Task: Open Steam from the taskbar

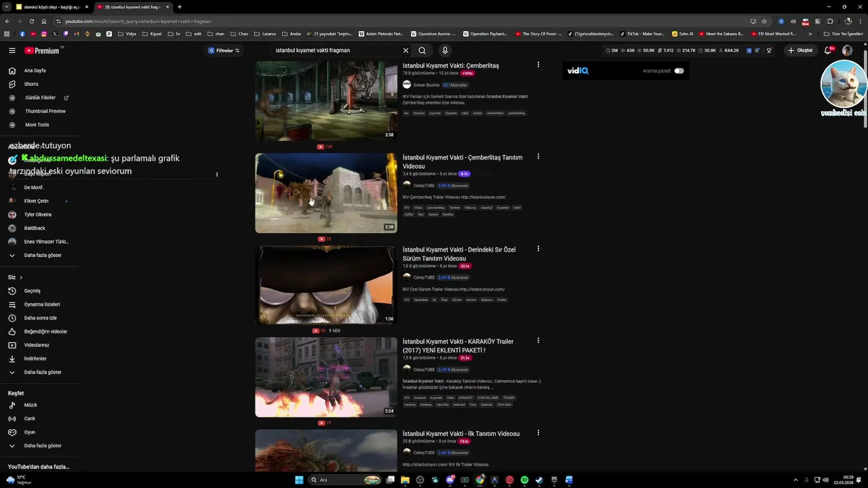Action: tap(539, 480)
